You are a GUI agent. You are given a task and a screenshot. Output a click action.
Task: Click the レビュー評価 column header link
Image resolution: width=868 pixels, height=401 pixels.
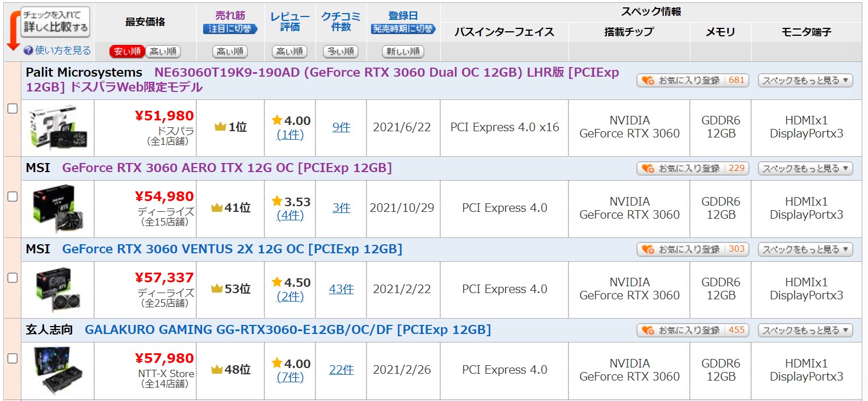pyautogui.click(x=289, y=22)
